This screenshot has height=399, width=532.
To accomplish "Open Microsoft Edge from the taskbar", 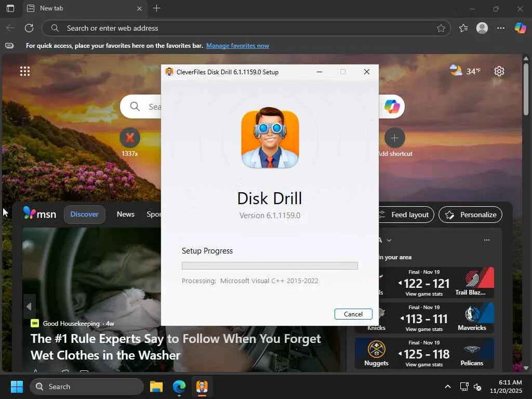I will tap(179, 387).
